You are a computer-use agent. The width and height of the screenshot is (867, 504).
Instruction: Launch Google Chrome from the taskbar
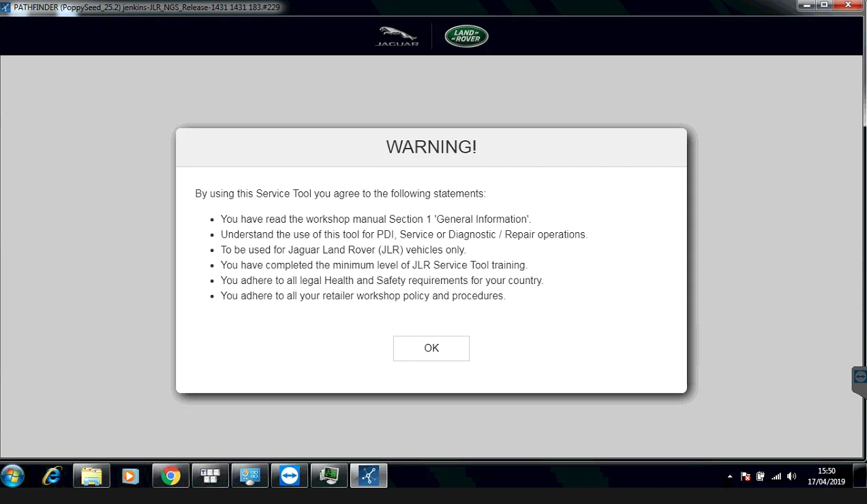171,475
